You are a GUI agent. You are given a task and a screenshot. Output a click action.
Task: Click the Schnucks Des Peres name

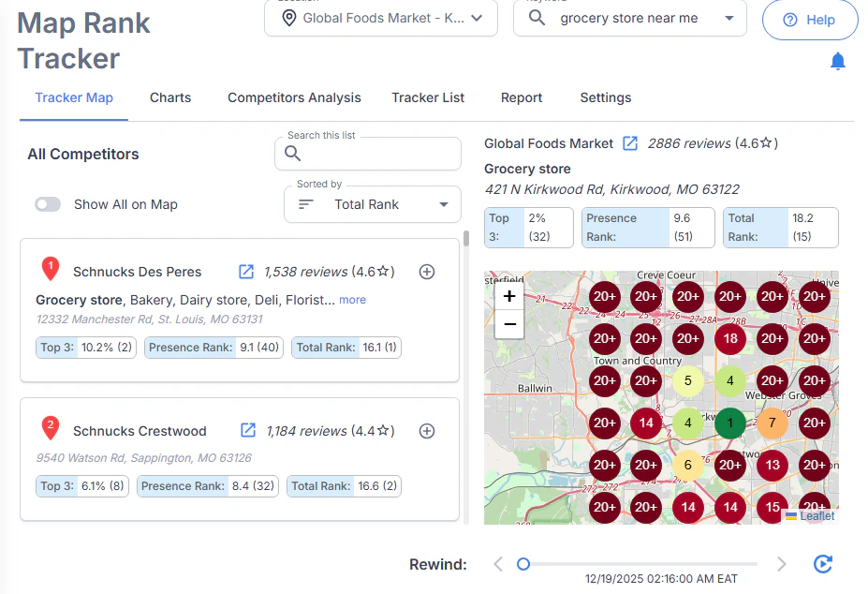138,272
